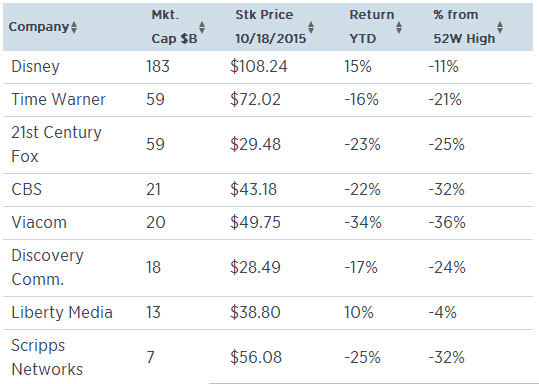Click the Scripps Networks company cell
The image size is (539, 384).
(47, 358)
